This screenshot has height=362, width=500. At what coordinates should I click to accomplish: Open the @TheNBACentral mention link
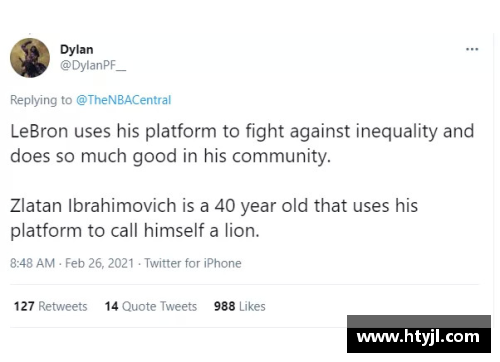(x=123, y=100)
